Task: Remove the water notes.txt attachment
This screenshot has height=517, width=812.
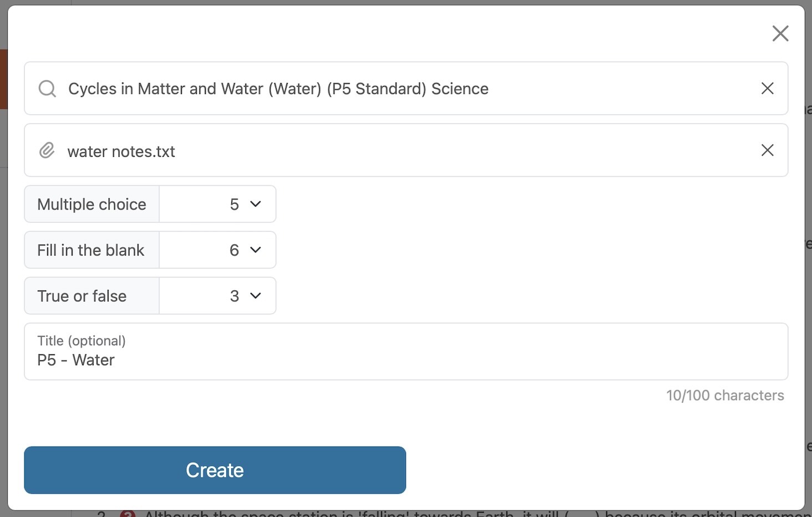Action: [x=767, y=150]
